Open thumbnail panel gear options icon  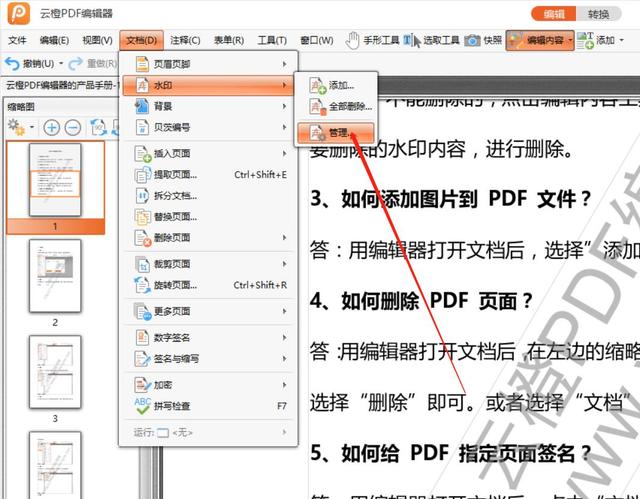coord(16,127)
